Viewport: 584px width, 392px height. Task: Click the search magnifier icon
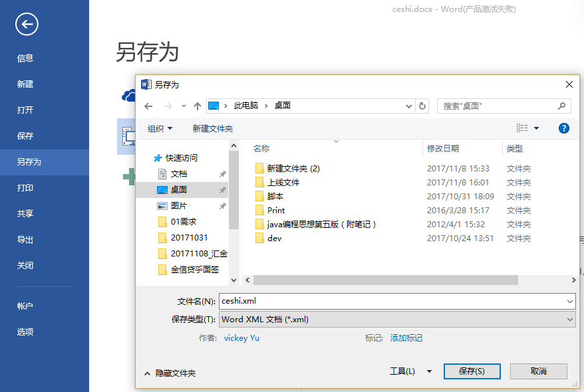coord(561,106)
